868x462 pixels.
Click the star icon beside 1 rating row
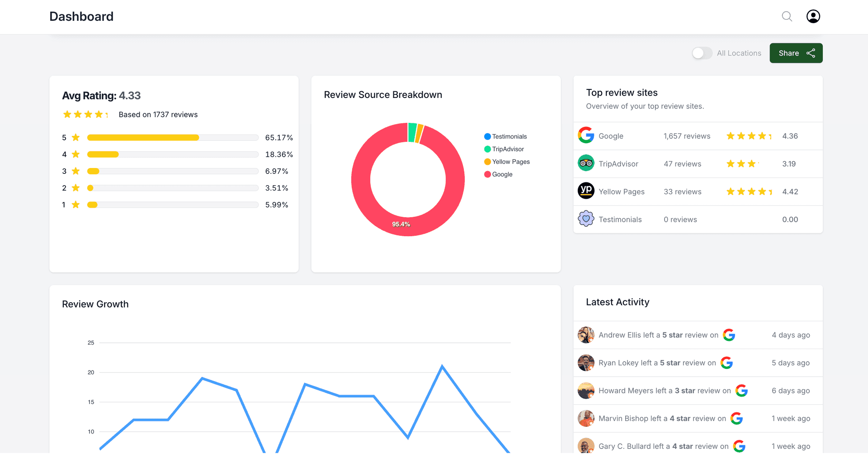(x=75, y=205)
